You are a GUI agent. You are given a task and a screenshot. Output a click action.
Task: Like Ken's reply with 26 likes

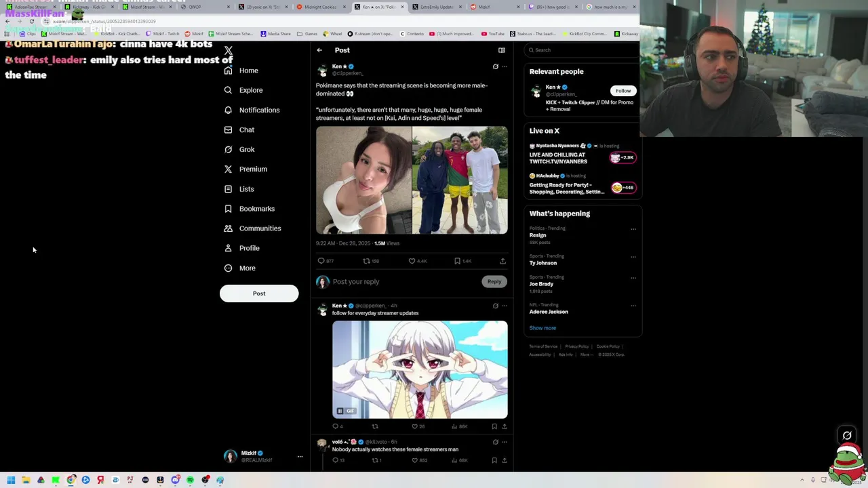[418, 426]
